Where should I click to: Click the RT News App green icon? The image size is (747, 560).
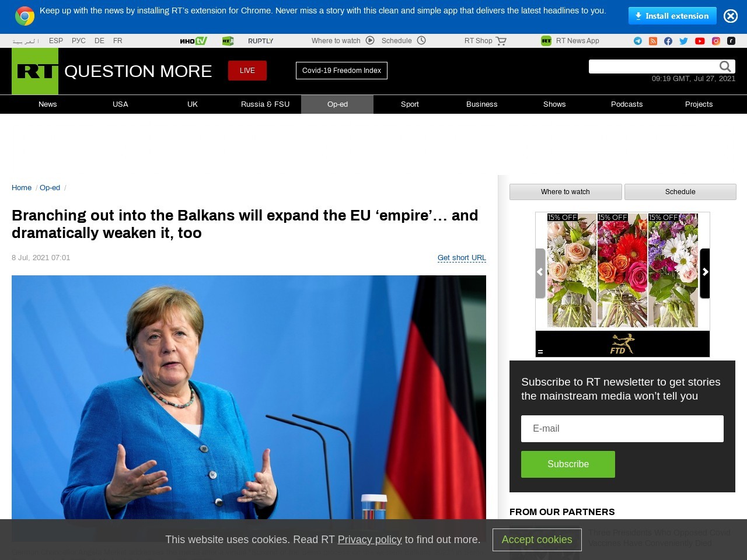coord(546,41)
